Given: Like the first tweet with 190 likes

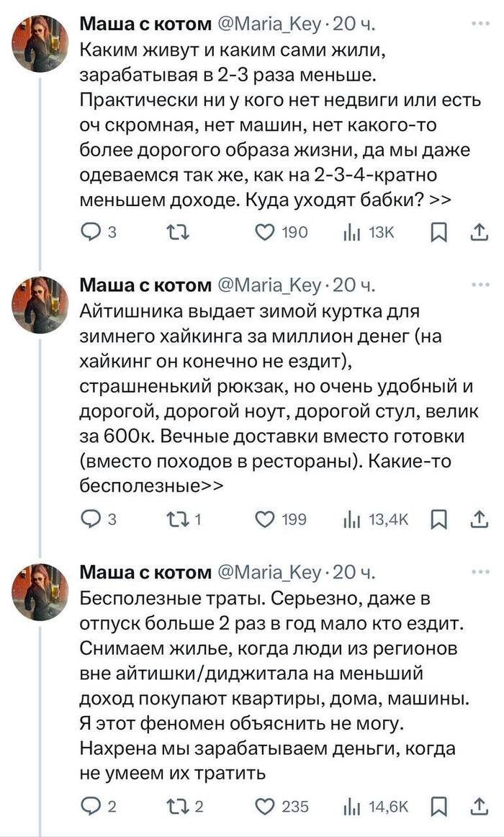Looking at the screenshot, I should point(266,232).
